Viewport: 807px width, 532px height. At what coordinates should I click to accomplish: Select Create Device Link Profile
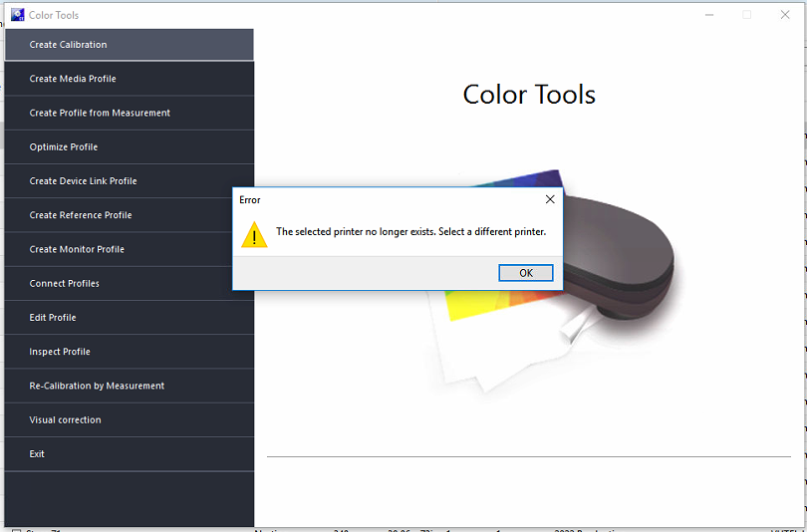tap(130, 181)
